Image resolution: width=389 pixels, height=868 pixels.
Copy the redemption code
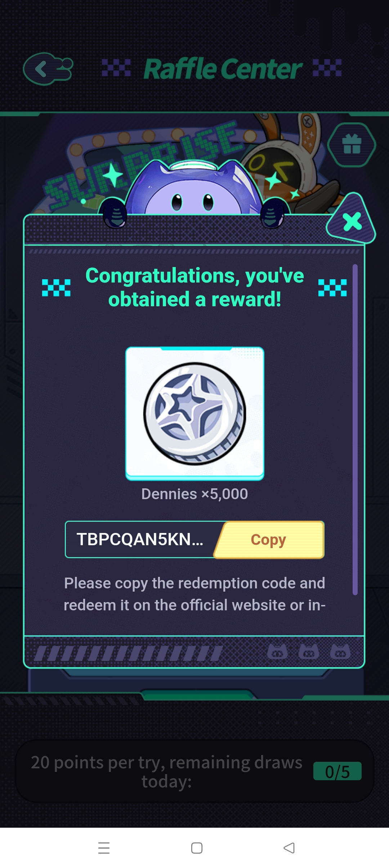point(269,540)
